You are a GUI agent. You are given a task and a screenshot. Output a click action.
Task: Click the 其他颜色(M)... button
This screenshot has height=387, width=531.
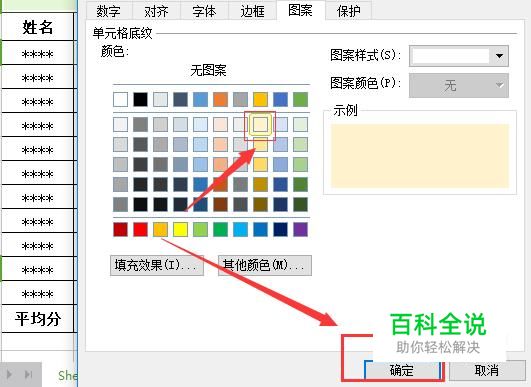click(265, 265)
